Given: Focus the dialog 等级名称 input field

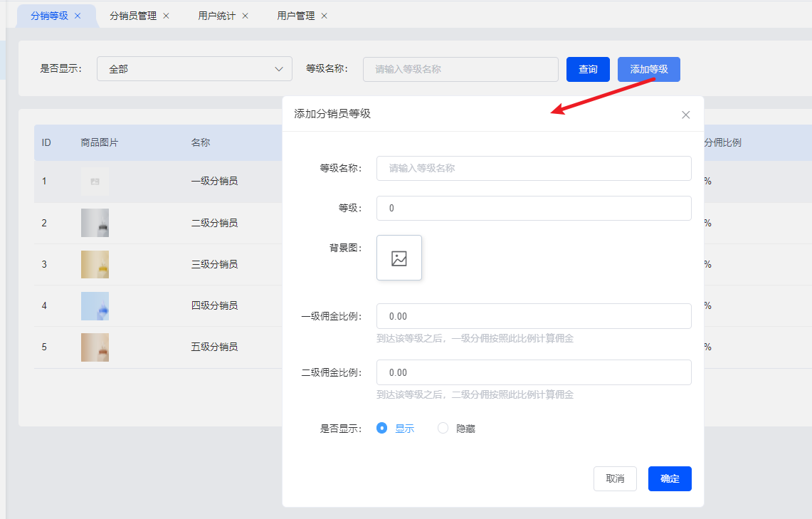Looking at the screenshot, I should point(534,168).
